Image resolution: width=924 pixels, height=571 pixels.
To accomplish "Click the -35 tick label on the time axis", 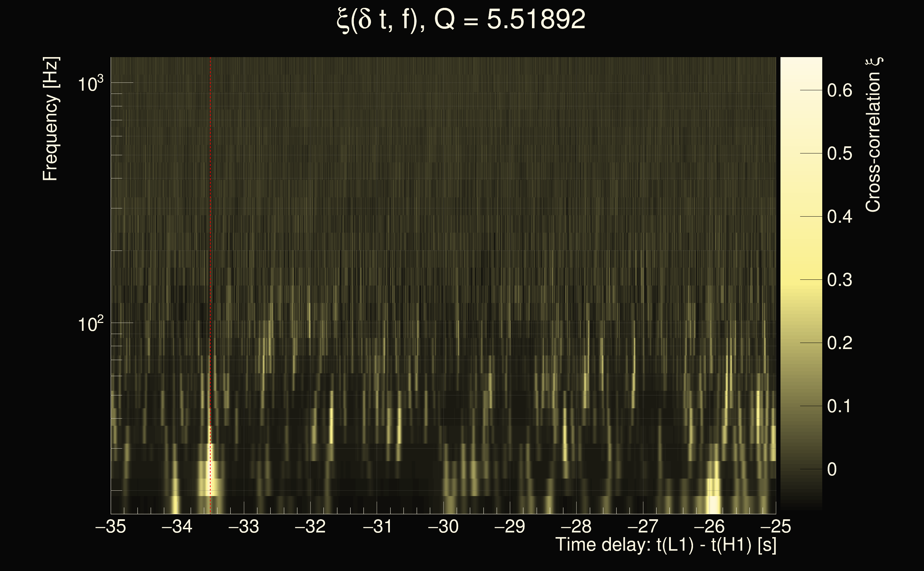I will [x=111, y=527].
